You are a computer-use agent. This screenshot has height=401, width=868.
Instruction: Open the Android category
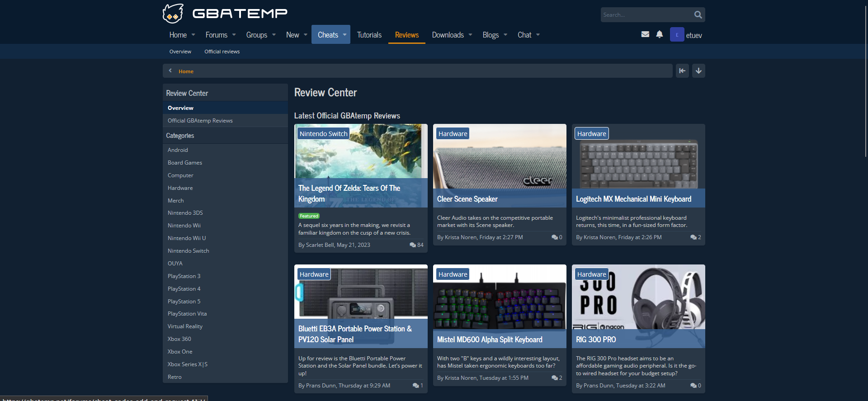[178, 150]
